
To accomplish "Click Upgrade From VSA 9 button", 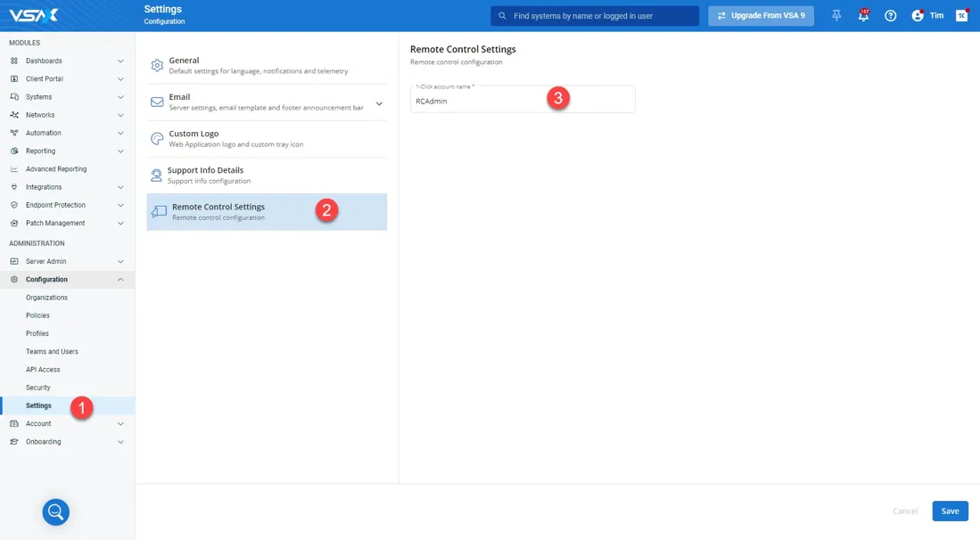I will tap(761, 16).
